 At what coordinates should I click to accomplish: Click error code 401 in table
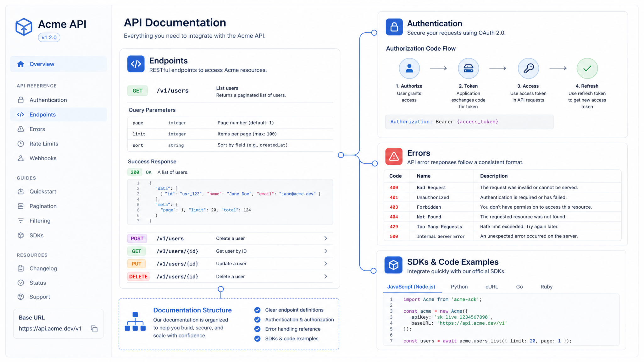click(x=394, y=198)
